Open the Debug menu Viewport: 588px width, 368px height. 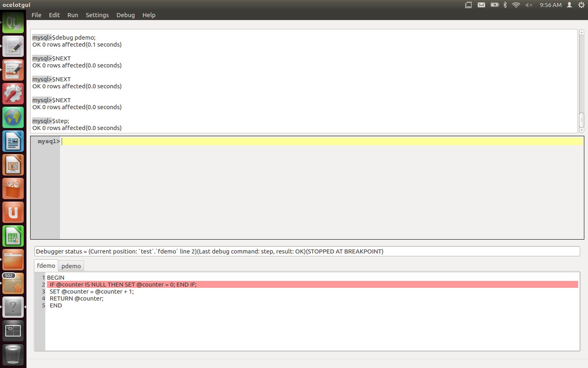125,15
